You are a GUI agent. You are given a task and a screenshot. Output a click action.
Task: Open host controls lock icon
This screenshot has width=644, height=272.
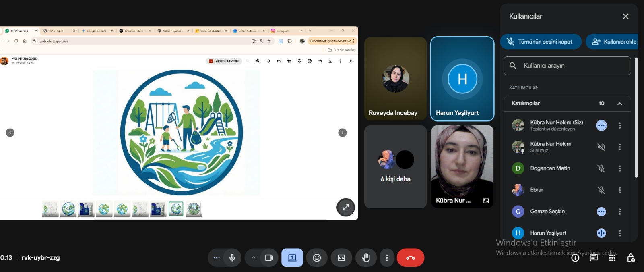pyautogui.click(x=631, y=258)
